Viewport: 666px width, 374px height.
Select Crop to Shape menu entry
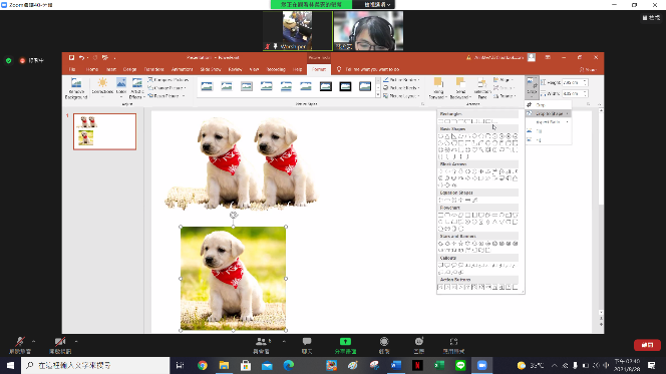pos(549,114)
